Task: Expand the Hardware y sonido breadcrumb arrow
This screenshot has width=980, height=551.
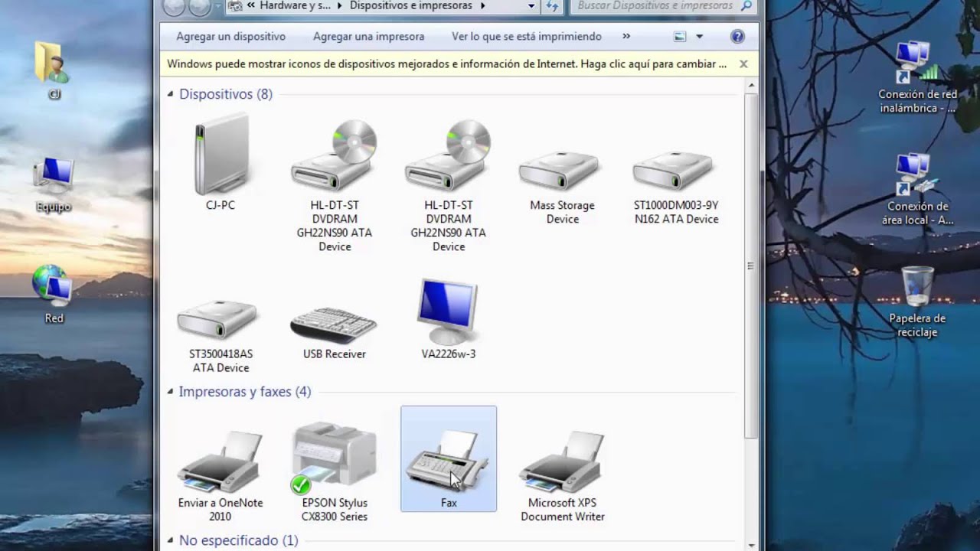Action: [x=339, y=6]
